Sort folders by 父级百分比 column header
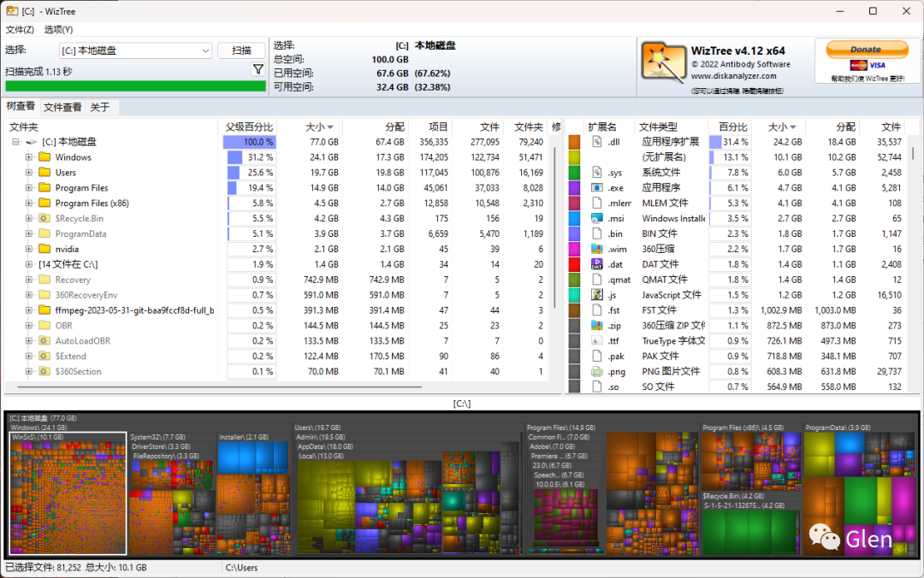The image size is (924, 578). [x=249, y=127]
